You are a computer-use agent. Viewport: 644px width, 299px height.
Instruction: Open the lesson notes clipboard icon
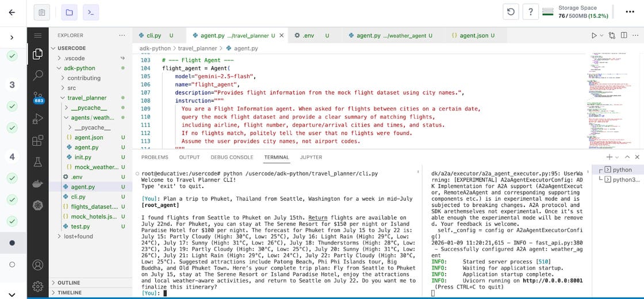(41, 12)
